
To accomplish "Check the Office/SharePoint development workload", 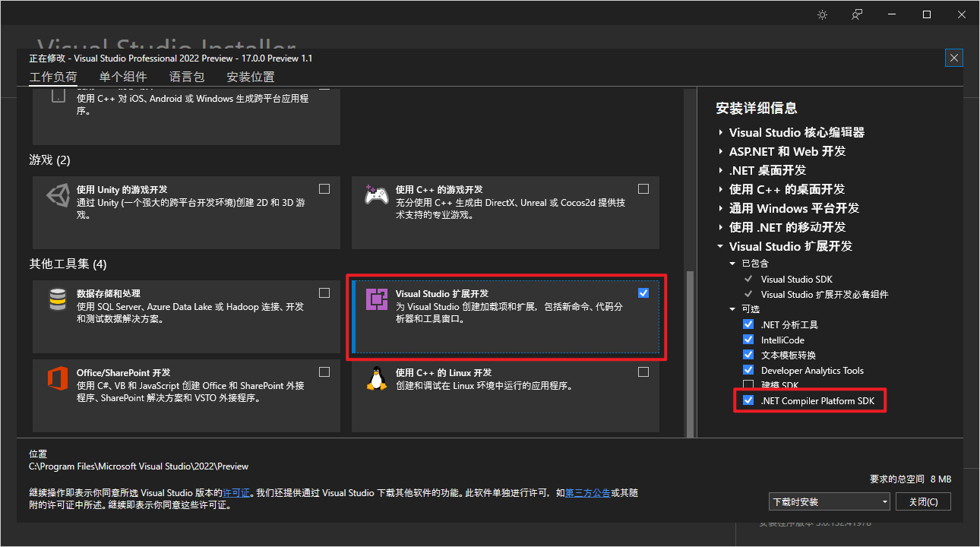I will 324,372.
